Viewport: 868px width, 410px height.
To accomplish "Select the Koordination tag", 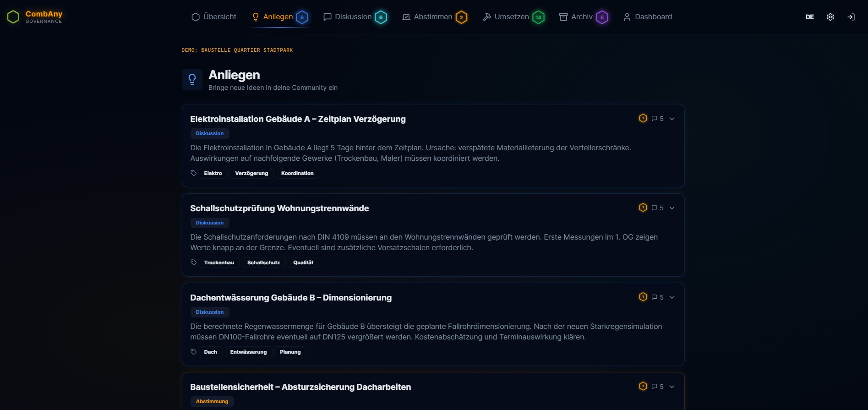I will pyautogui.click(x=297, y=173).
